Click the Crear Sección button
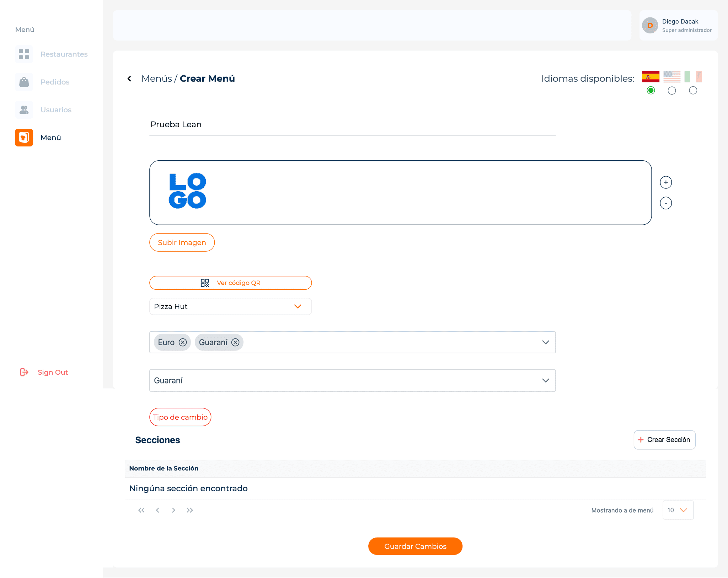This screenshot has width=728, height=578. [664, 440]
